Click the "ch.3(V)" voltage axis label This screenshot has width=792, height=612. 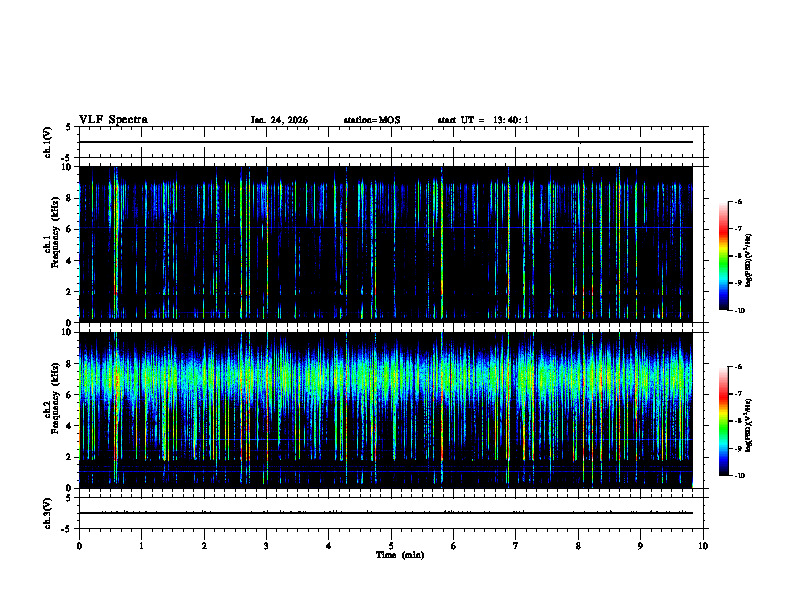47,513
